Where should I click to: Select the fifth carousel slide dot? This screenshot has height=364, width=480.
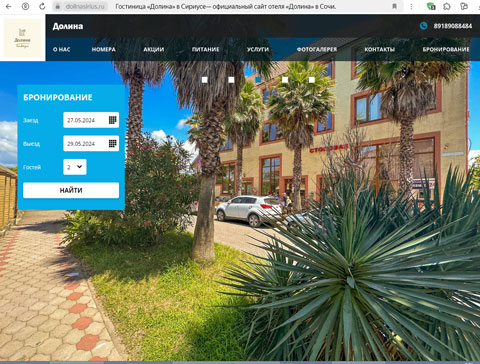coord(311,80)
